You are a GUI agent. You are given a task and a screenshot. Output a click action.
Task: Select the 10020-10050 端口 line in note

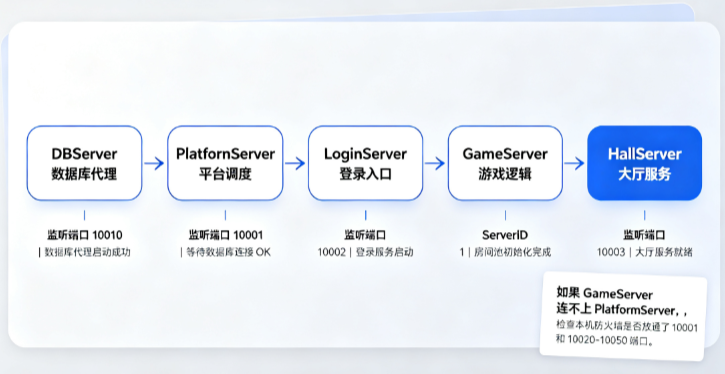point(605,341)
